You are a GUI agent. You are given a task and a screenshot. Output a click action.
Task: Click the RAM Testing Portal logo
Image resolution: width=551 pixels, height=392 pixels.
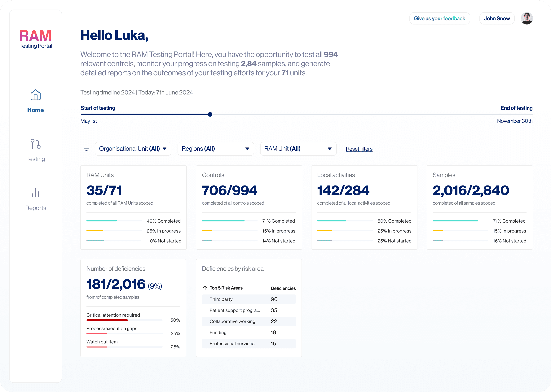[36, 39]
